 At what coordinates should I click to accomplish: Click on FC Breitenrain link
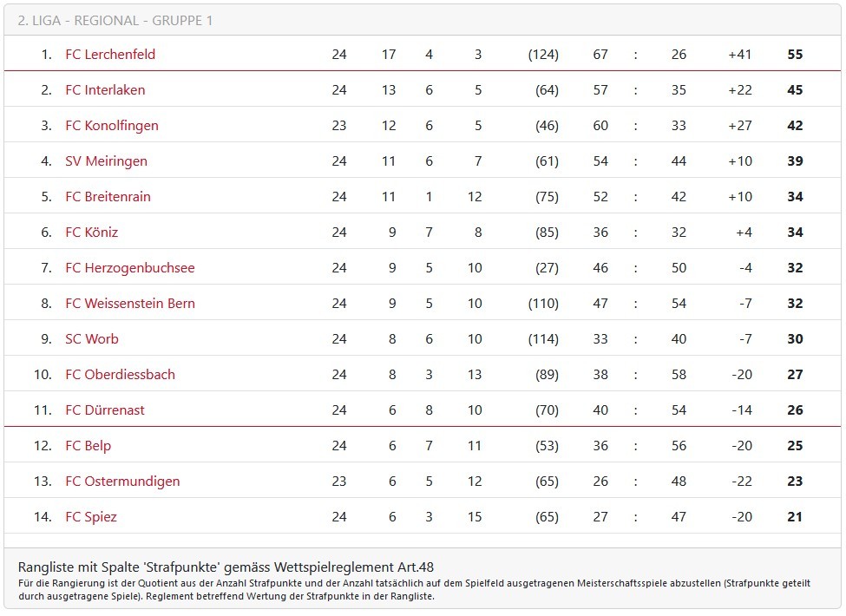click(x=108, y=197)
